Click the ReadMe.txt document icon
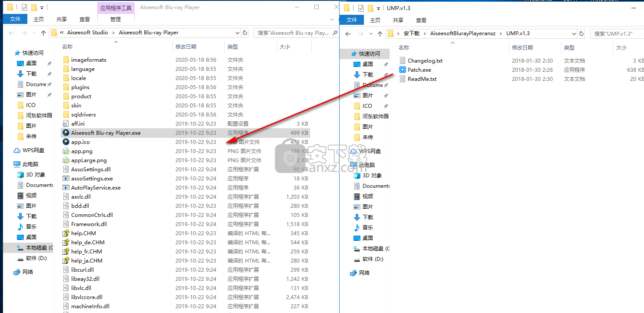 (403, 79)
